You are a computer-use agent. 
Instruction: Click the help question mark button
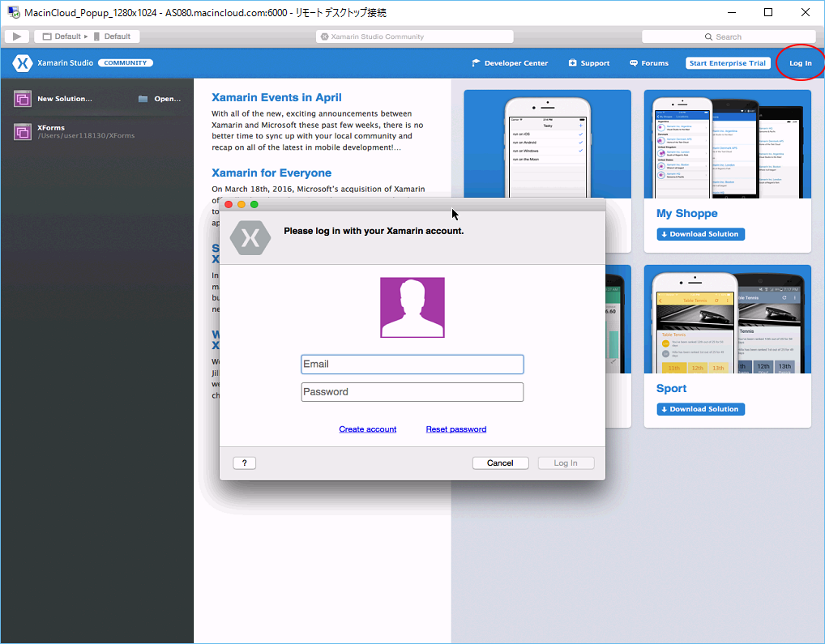tap(244, 463)
